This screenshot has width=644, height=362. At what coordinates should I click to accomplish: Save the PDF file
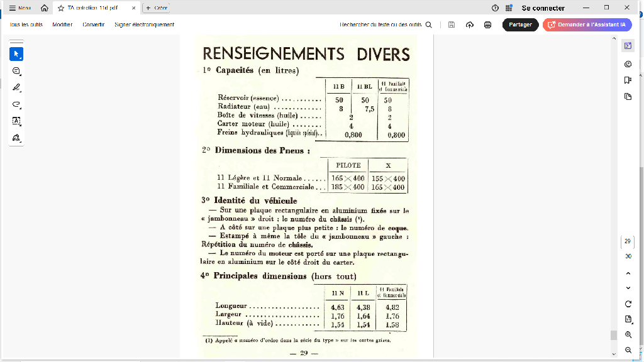click(451, 24)
